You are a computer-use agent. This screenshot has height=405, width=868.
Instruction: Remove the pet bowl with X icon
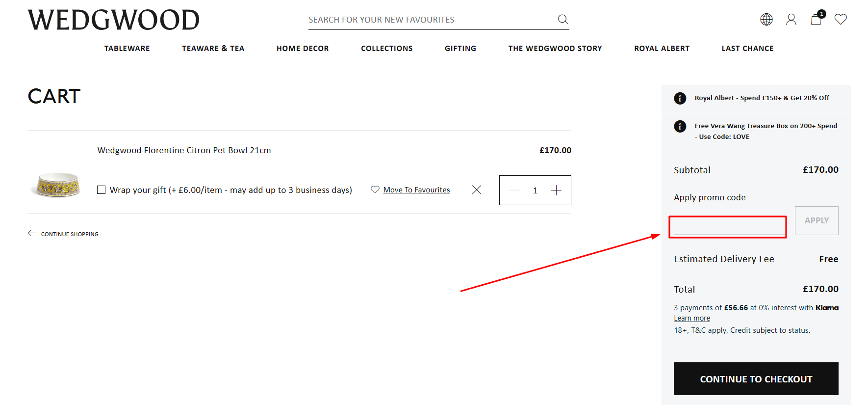point(477,189)
